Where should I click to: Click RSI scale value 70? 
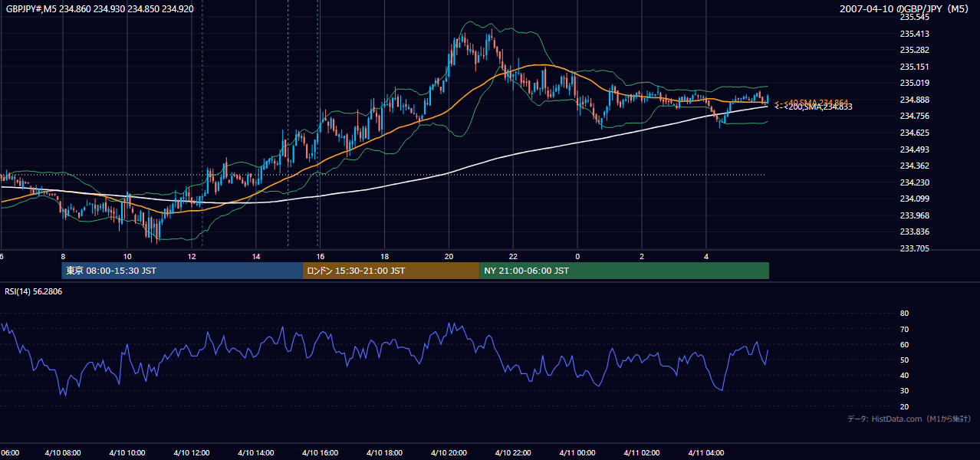(x=904, y=329)
